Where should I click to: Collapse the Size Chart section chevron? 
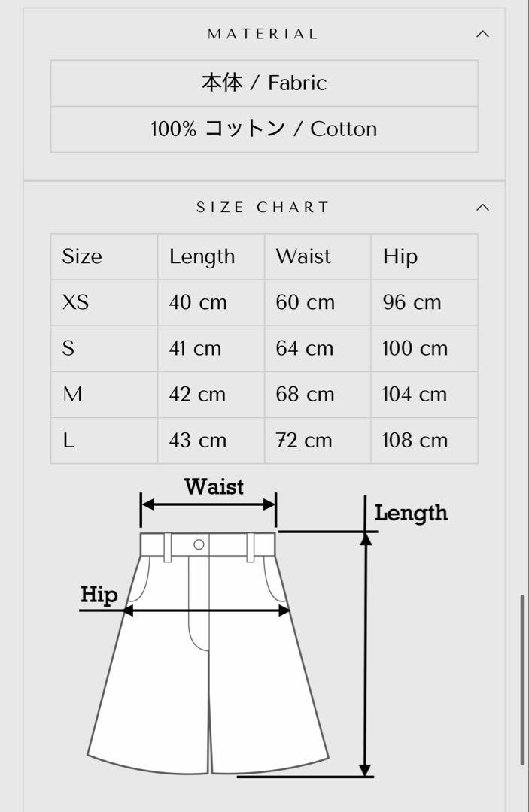(x=482, y=208)
